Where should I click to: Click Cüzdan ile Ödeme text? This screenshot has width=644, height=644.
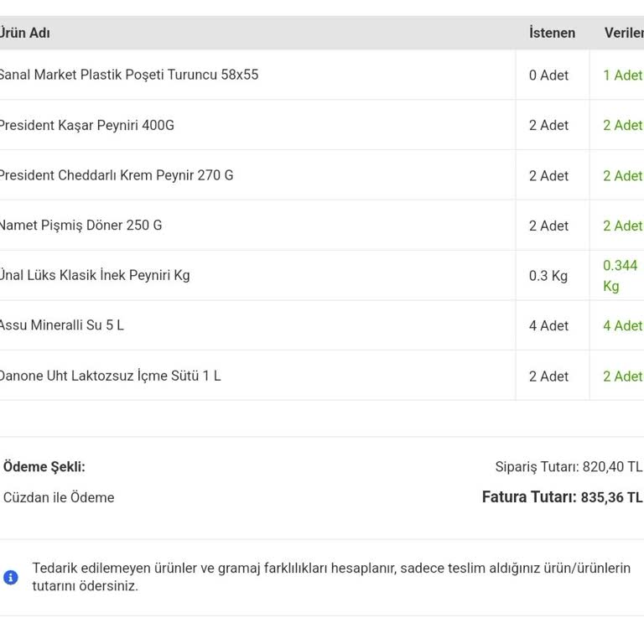point(59,497)
